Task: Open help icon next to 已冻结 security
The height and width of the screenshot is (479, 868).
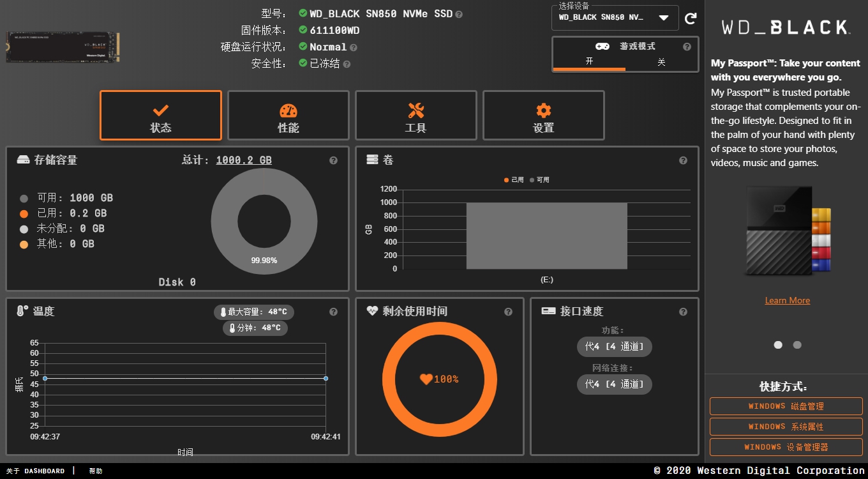Action: [347, 64]
